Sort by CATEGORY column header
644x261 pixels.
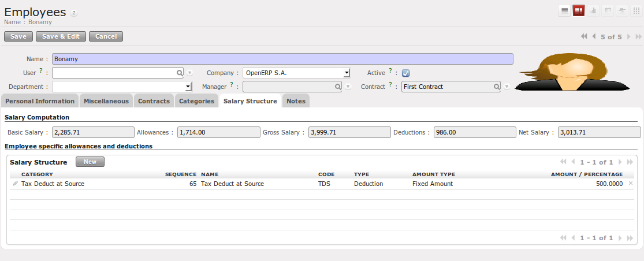coord(37,174)
